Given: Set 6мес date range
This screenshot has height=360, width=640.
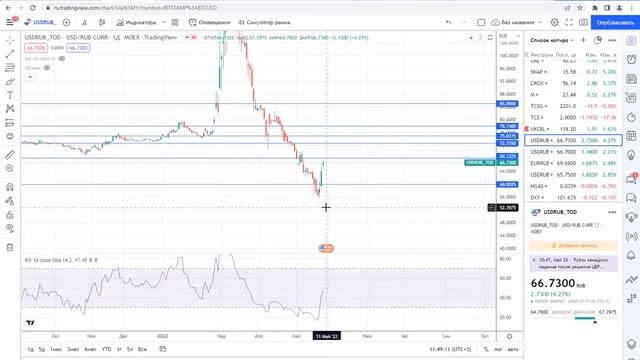Looking at the screenshot, I should click(x=90, y=349).
